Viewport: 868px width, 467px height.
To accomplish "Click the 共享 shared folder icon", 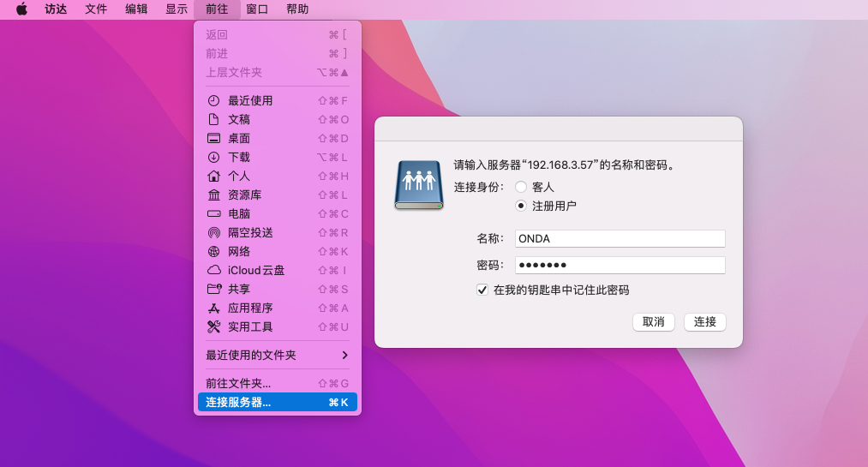I will [x=214, y=289].
